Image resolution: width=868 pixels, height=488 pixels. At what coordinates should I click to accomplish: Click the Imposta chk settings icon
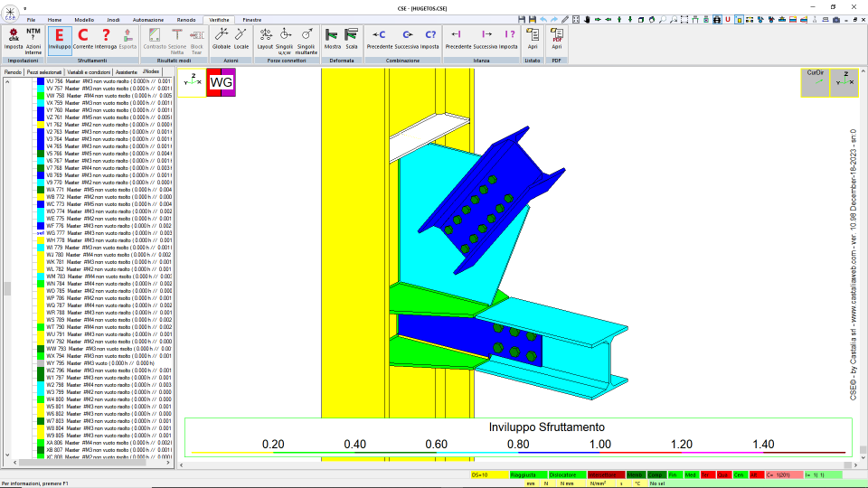click(x=14, y=40)
